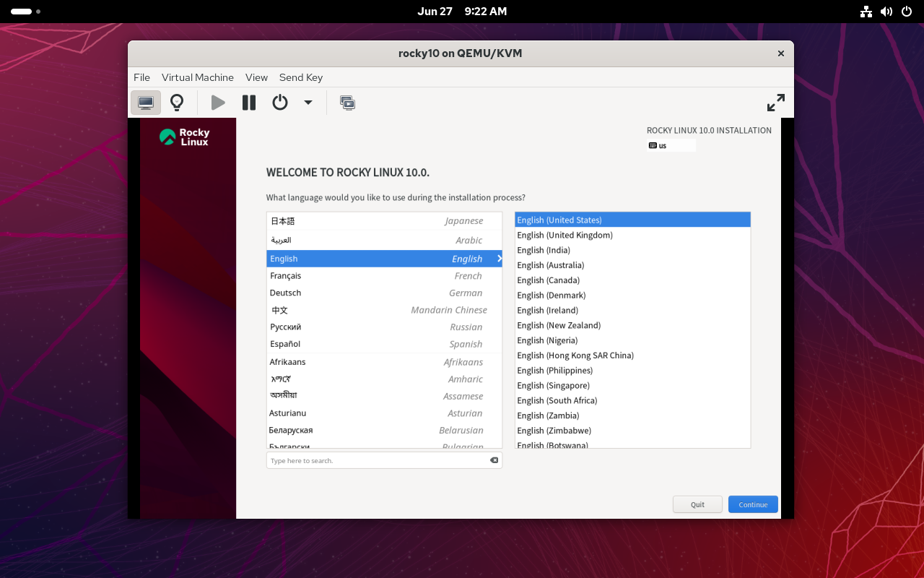Pause the virtual machine with pause icon
Image resolution: width=924 pixels, height=578 pixels.
coord(248,102)
